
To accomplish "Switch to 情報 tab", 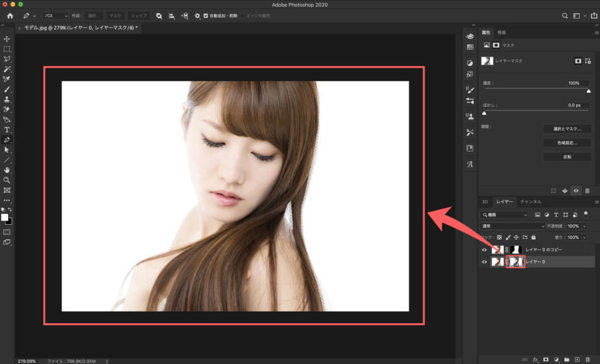I will (x=502, y=33).
